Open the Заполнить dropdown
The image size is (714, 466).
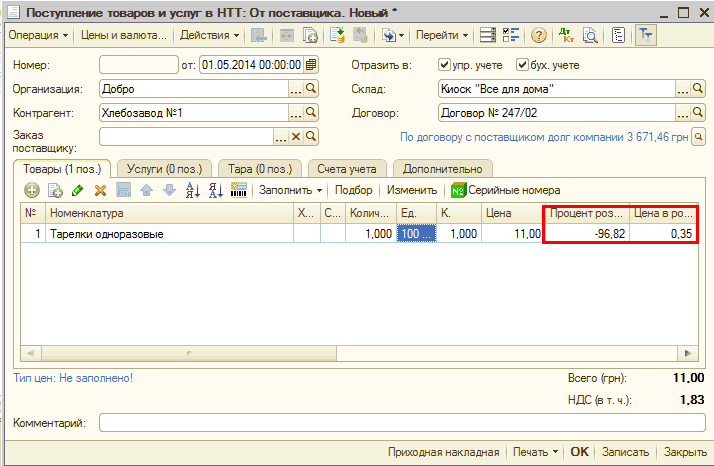tap(291, 190)
